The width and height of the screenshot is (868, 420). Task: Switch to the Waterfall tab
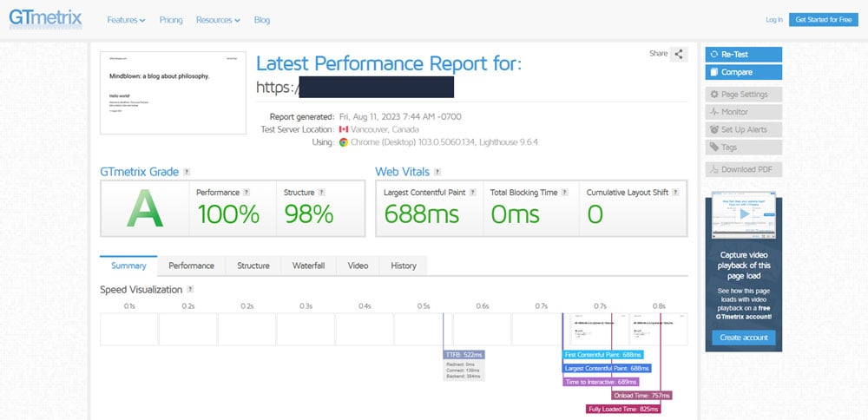[308, 266]
